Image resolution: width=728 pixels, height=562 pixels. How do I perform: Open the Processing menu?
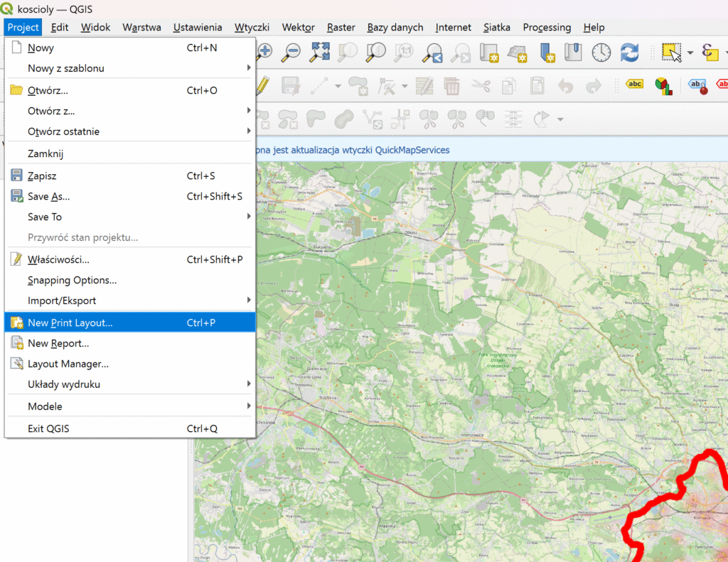547,27
